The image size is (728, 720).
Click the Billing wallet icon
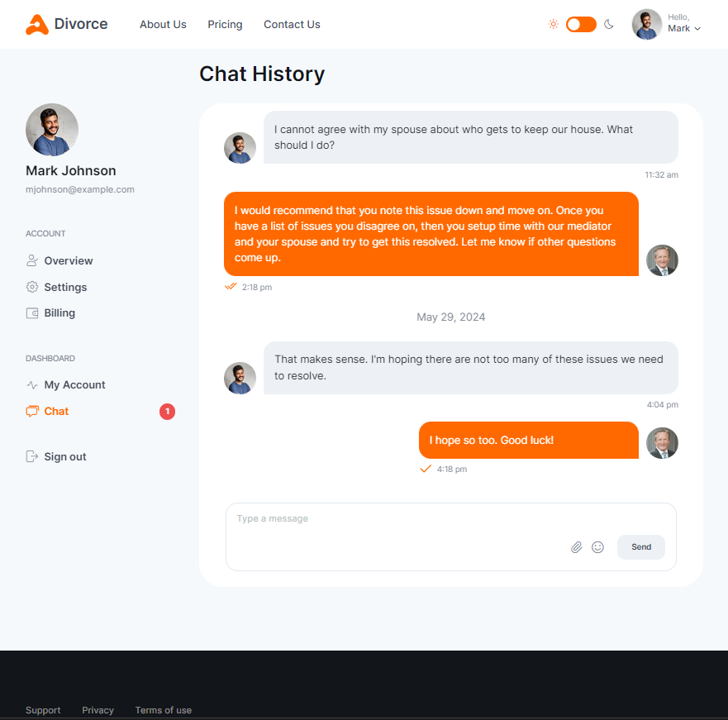[32, 313]
